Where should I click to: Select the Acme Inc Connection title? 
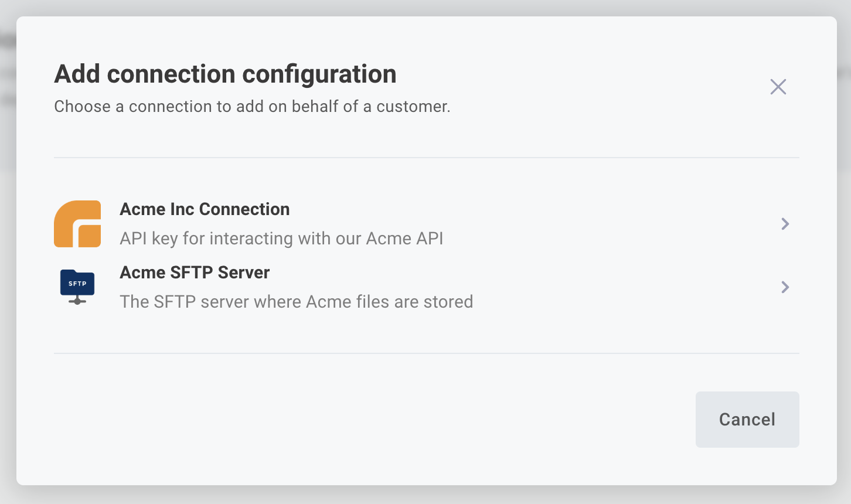pos(205,209)
